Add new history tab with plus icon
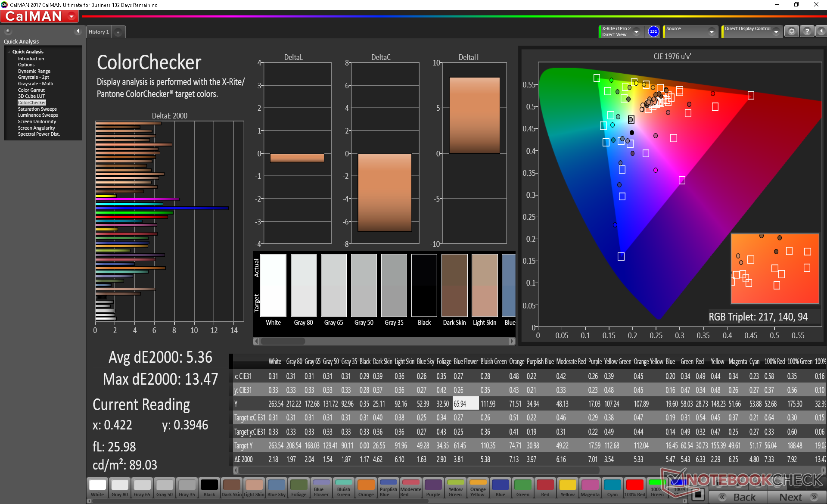This screenshot has height=504, width=827. [118, 32]
